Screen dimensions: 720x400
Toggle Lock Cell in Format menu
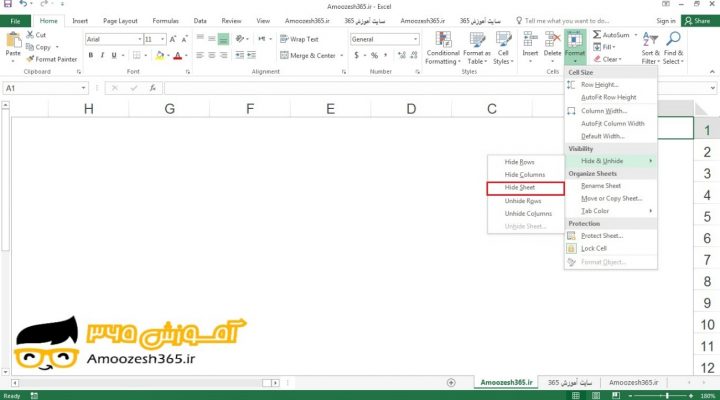coord(594,248)
